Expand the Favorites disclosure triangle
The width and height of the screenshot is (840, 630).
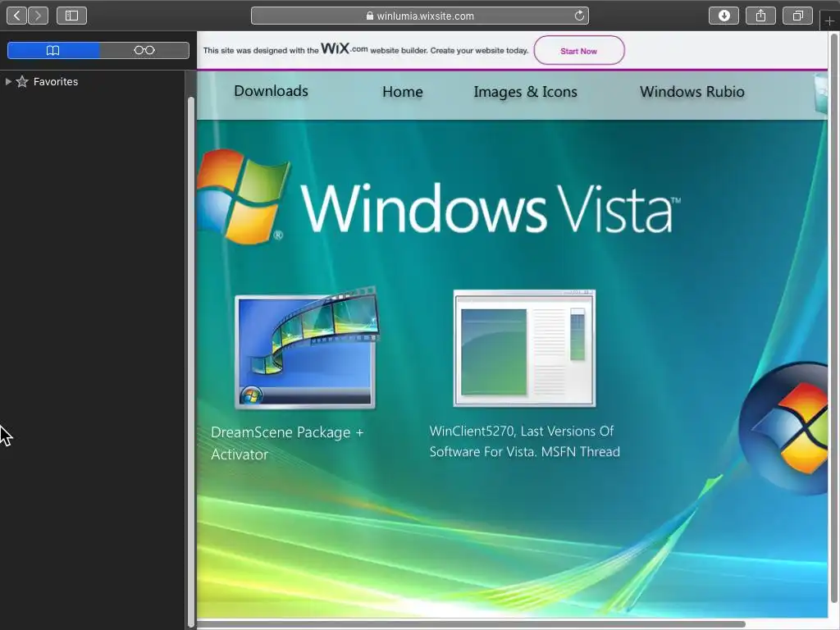pos(8,81)
